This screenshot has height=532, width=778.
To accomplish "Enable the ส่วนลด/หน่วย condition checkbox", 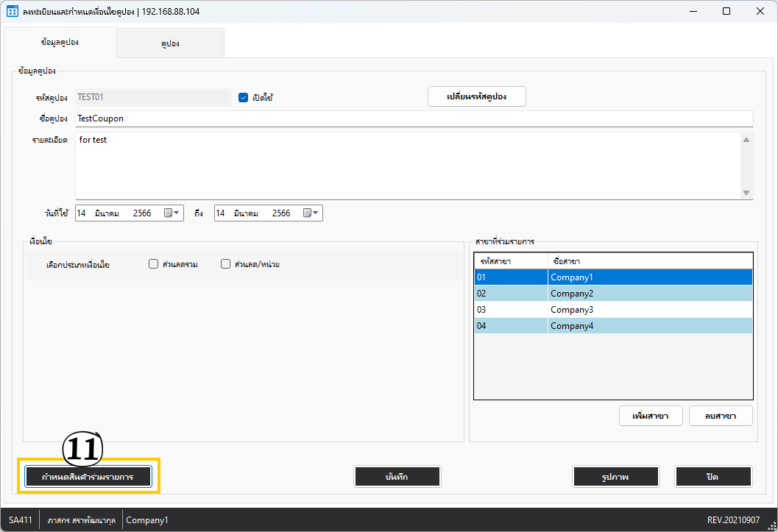I will pos(226,264).
